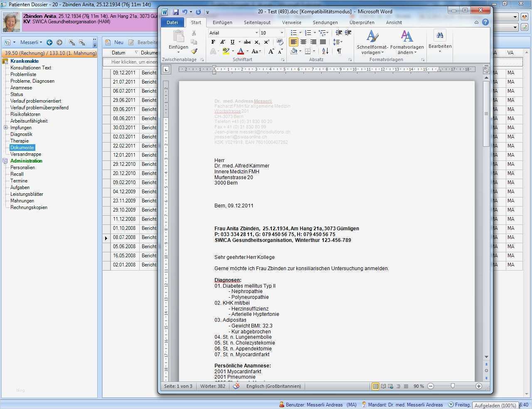Clear all formatting from the selection
The height and width of the screenshot is (409, 532).
click(280, 42)
